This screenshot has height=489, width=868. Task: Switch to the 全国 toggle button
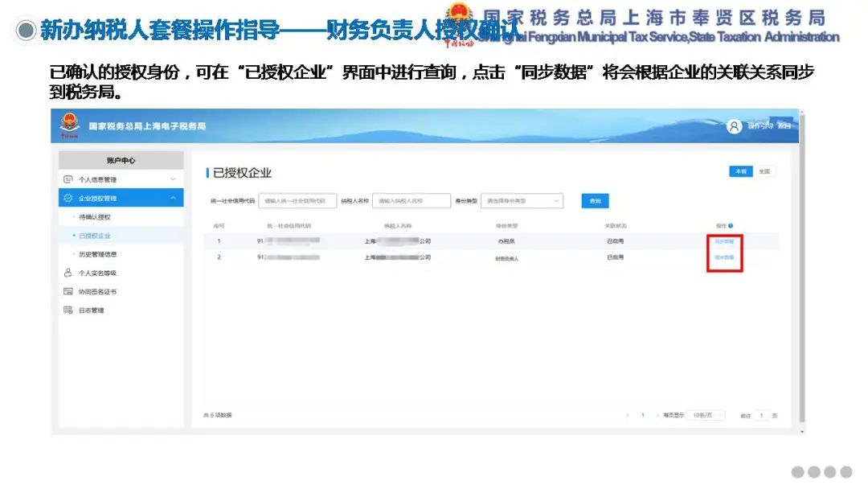764,171
